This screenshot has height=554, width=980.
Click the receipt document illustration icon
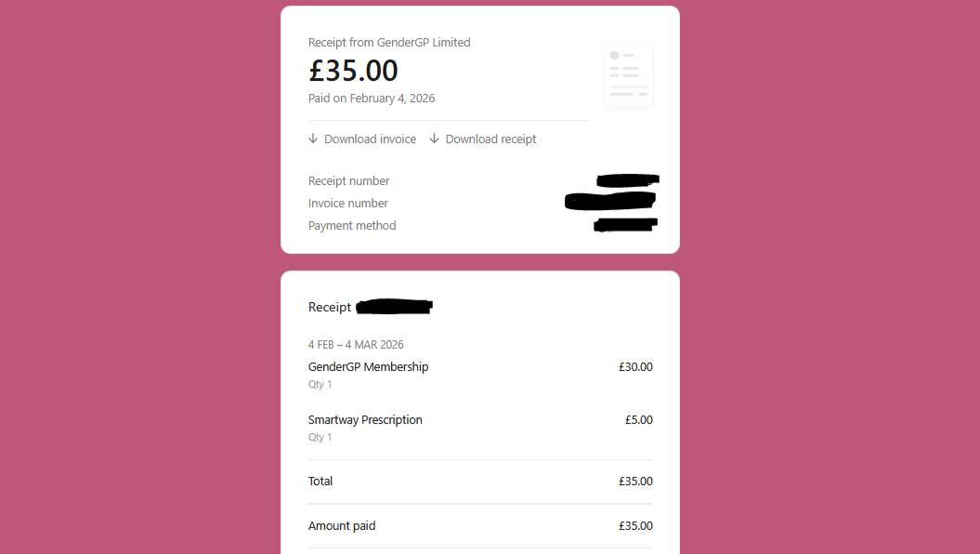tap(628, 74)
